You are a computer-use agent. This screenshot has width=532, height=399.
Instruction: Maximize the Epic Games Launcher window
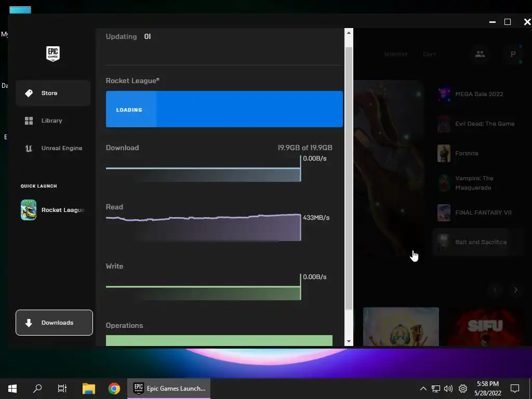tap(508, 22)
